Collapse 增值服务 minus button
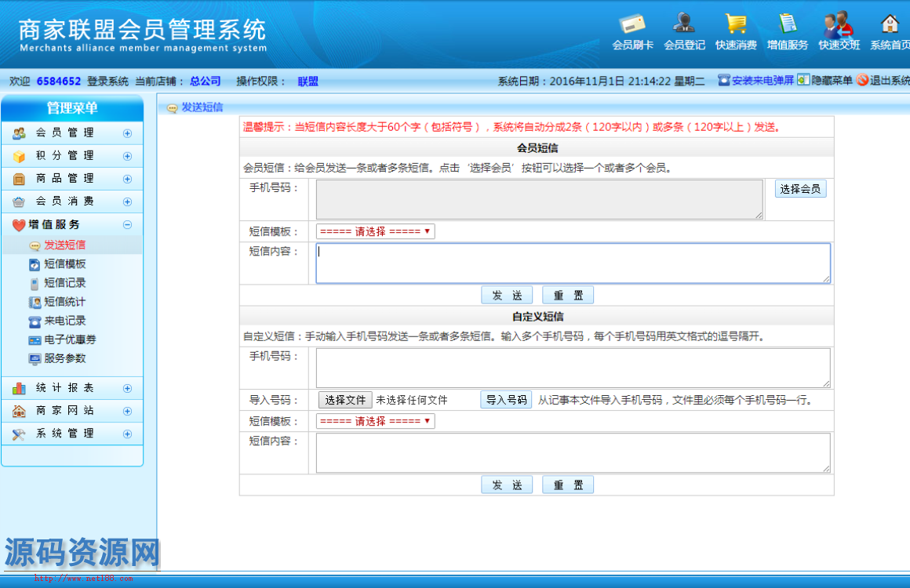 click(x=128, y=224)
